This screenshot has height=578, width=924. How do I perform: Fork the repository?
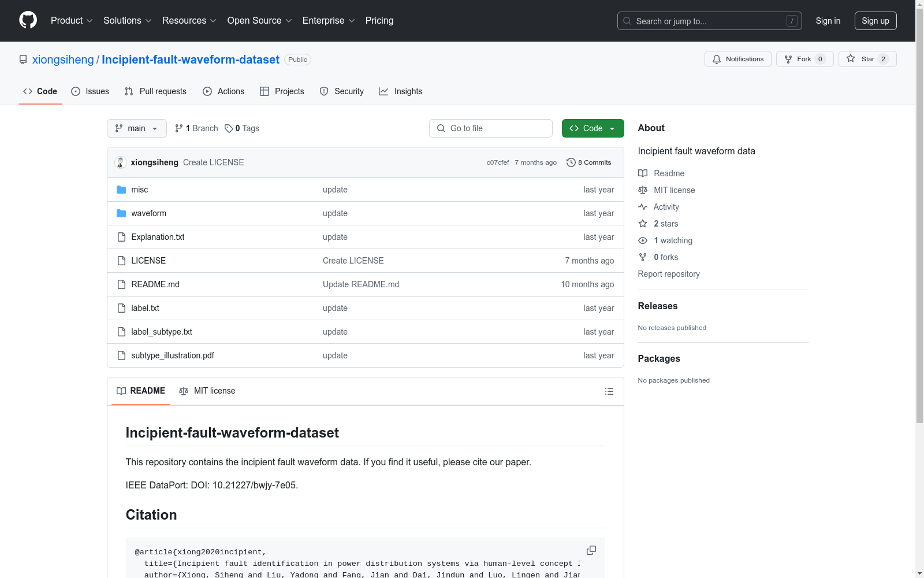tap(804, 59)
